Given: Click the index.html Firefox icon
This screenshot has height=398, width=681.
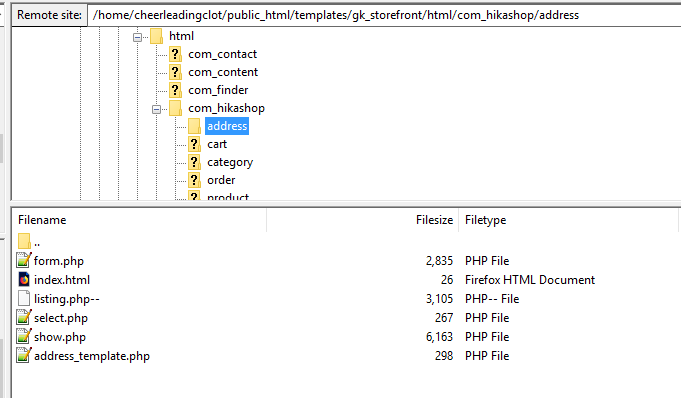Looking at the screenshot, I should point(24,279).
